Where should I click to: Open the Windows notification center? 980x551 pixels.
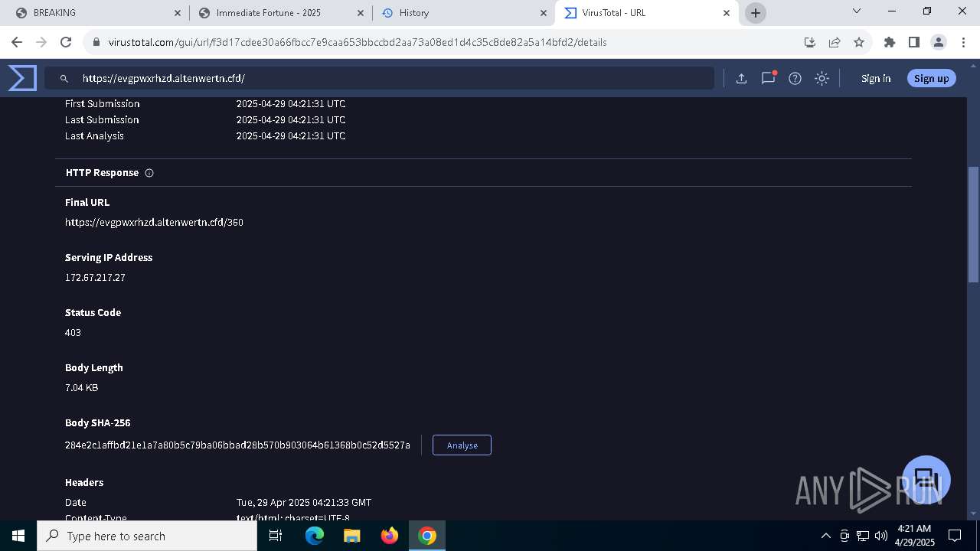pyautogui.click(x=955, y=536)
